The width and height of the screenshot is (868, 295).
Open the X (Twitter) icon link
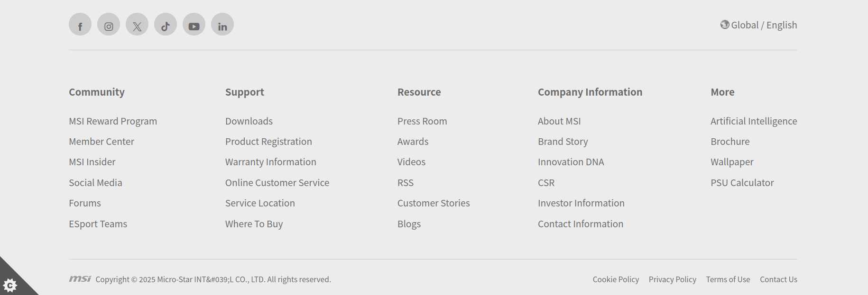pos(137,25)
